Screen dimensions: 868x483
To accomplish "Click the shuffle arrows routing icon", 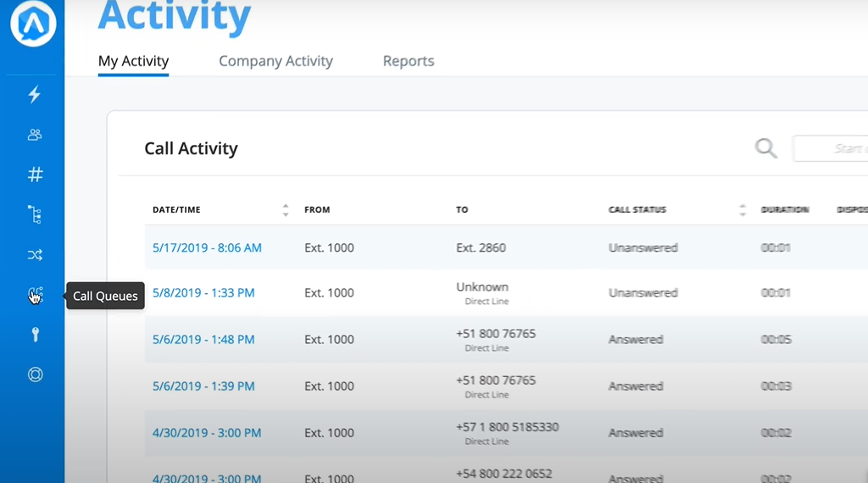I will [x=35, y=255].
